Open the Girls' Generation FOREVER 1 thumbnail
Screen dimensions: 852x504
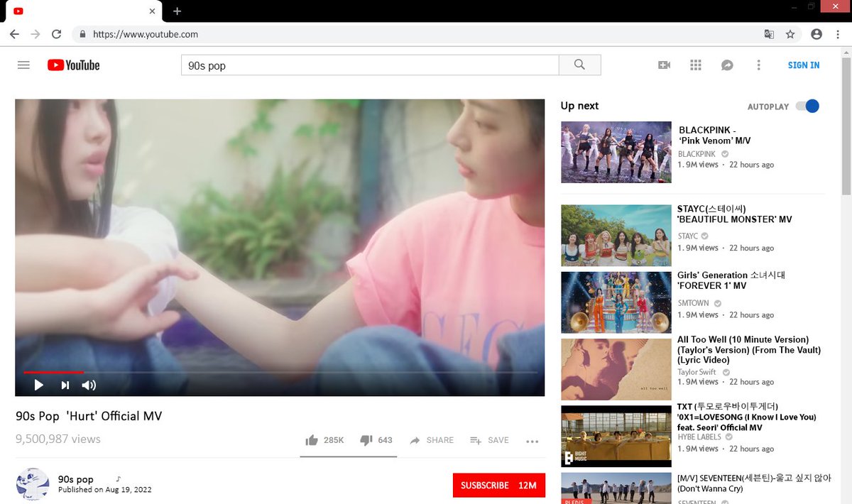[x=616, y=302]
